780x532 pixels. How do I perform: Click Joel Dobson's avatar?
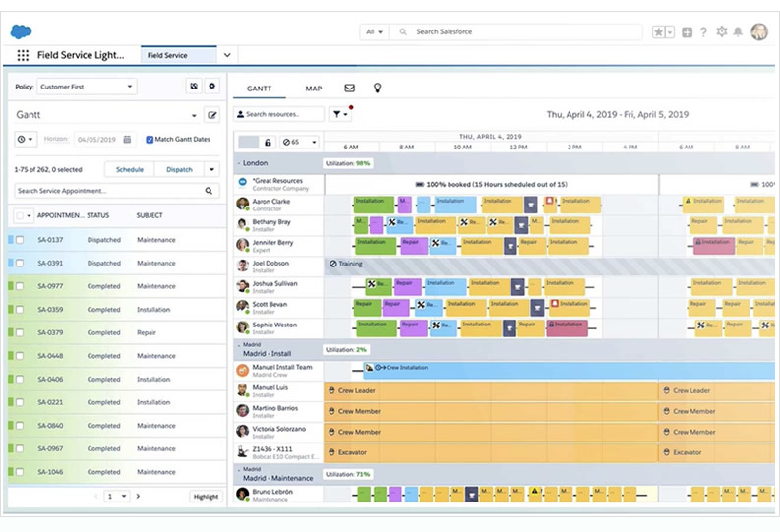click(x=242, y=265)
